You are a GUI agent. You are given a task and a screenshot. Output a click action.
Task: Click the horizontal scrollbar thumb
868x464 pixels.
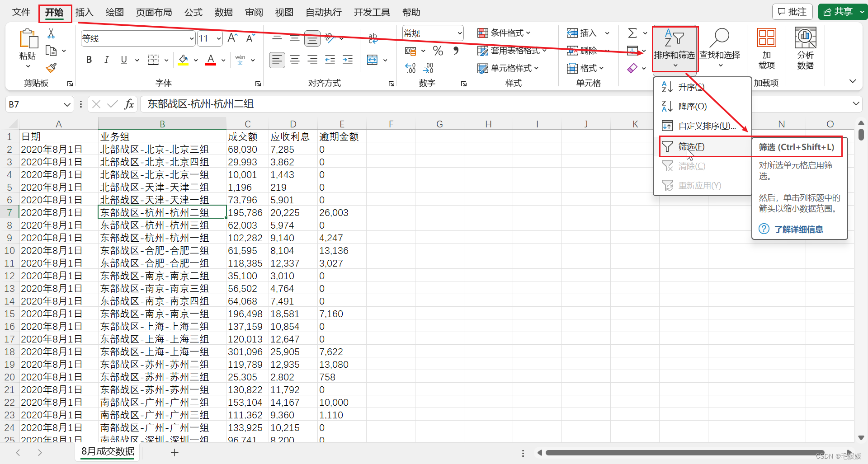pos(684,452)
